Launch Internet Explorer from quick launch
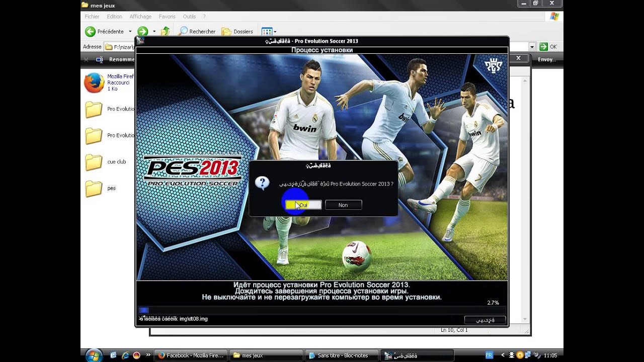 pos(125,355)
